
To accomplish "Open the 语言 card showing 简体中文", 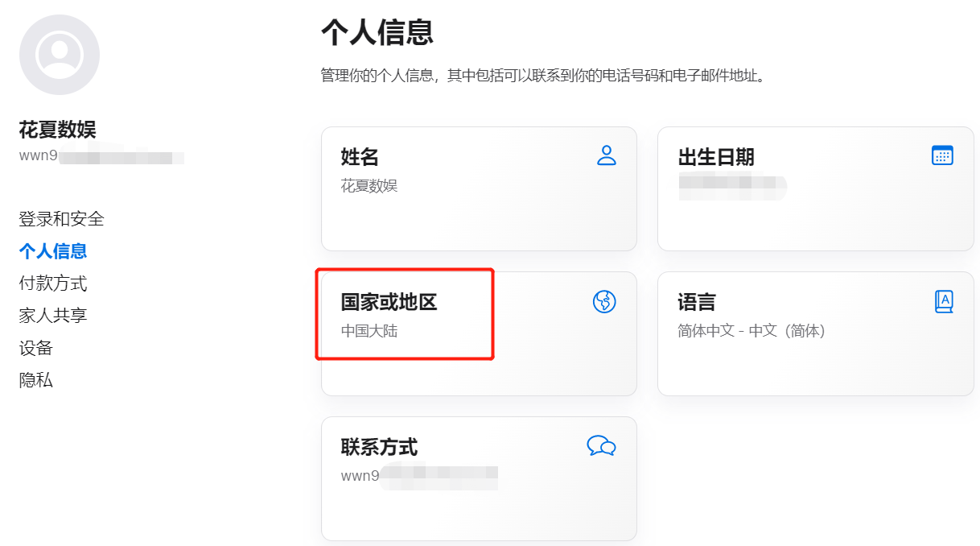I will pos(816,333).
